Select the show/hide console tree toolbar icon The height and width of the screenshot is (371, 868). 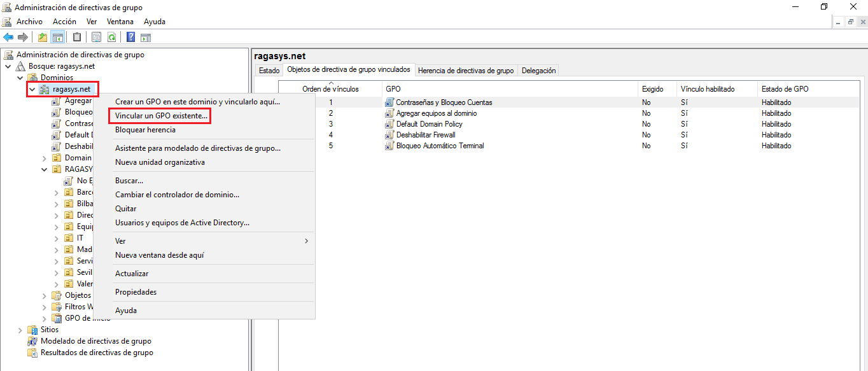[57, 36]
